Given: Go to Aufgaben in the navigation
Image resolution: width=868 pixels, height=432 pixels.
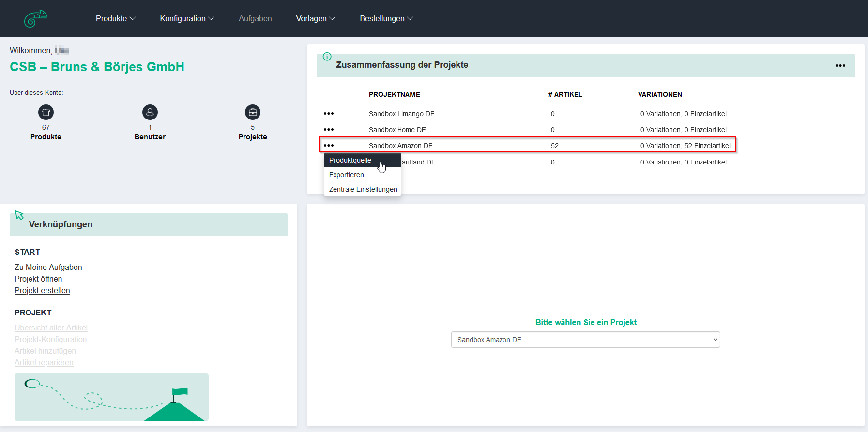Looking at the screenshot, I should pos(255,18).
